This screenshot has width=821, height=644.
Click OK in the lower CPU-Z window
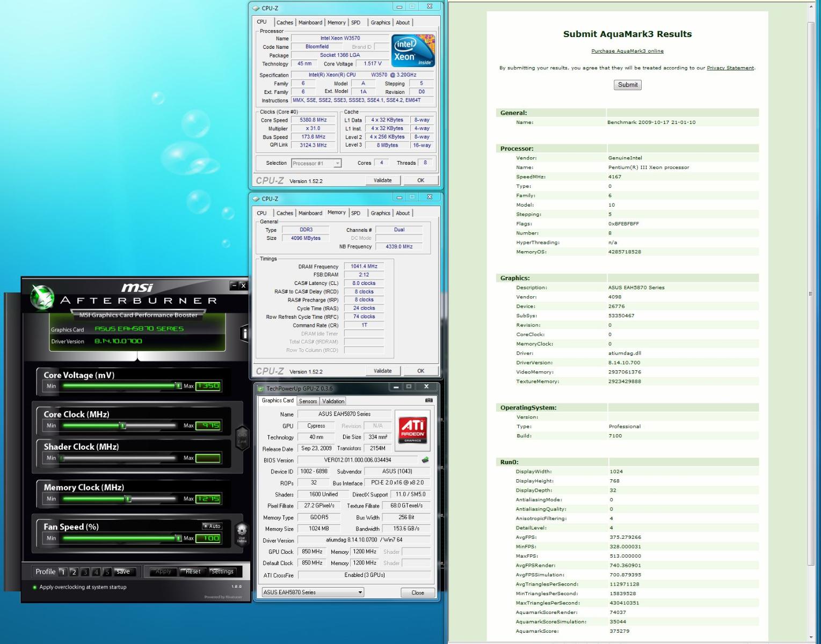[421, 371]
